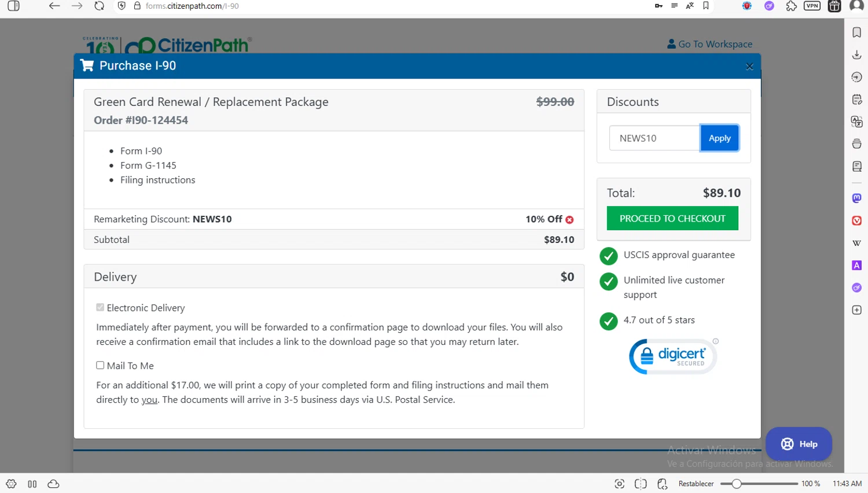Open browser settings gear in status bar
868x493 pixels.
[11, 484]
